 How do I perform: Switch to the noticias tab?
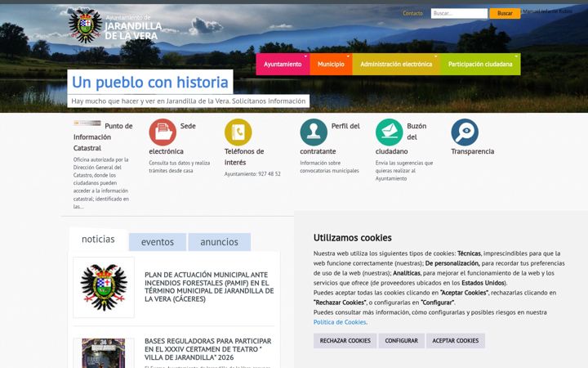(x=98, y=239)
